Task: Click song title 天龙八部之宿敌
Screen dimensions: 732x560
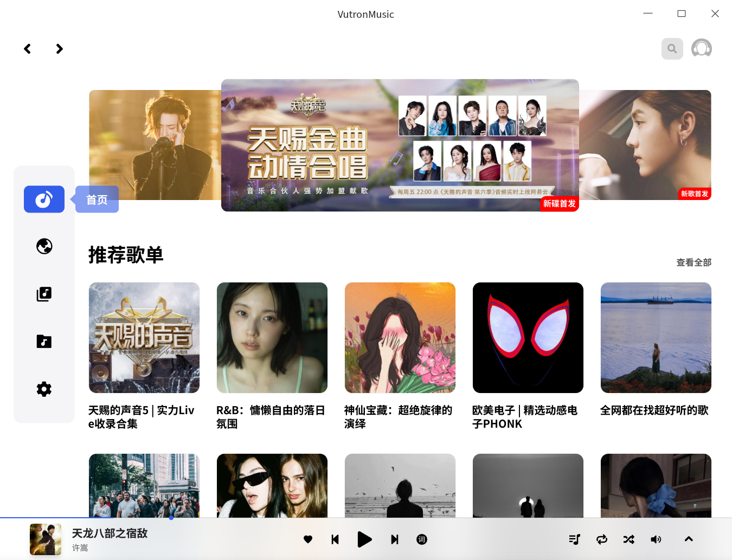Action: tap(110, 533)
